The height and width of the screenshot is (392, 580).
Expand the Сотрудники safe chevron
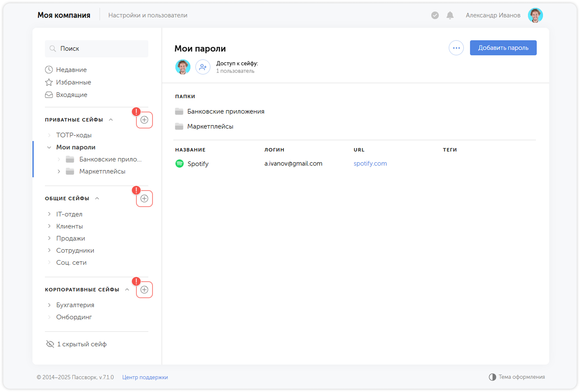[49, 250]
